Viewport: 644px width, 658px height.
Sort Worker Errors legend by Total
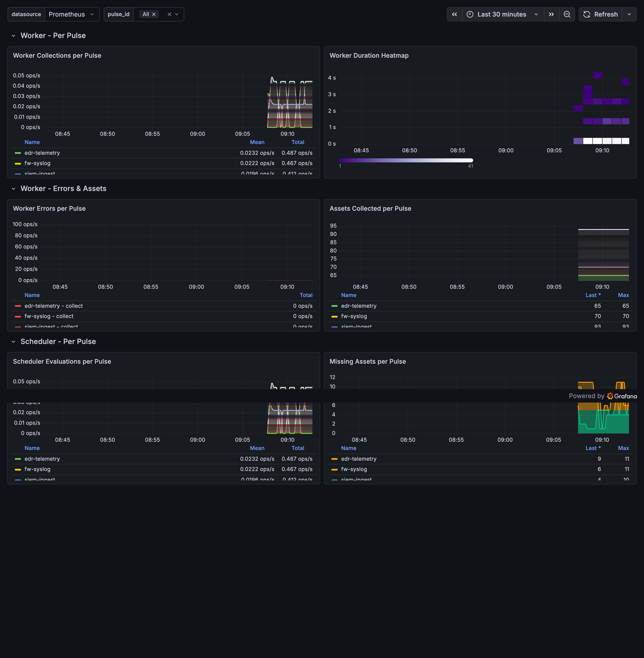point(306,295)
